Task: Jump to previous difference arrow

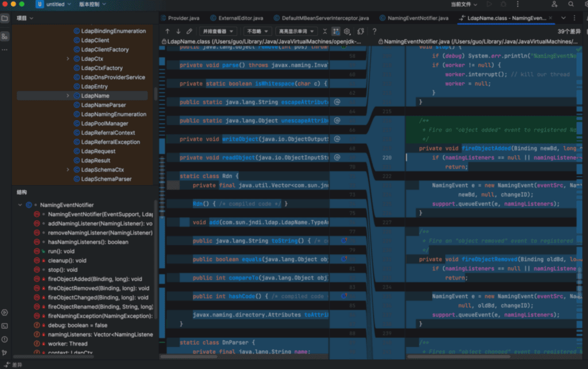Action: (x=167, y=31)
